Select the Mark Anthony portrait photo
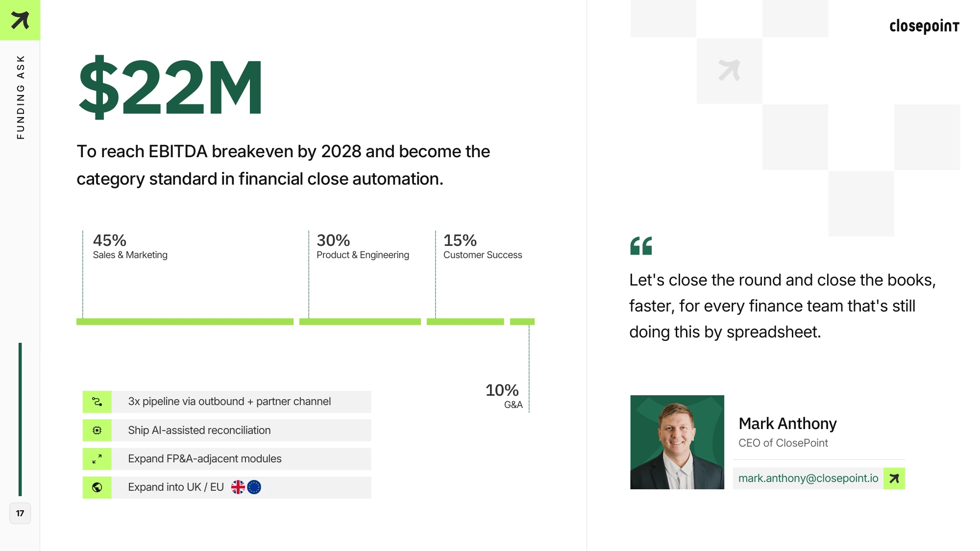 677,442
